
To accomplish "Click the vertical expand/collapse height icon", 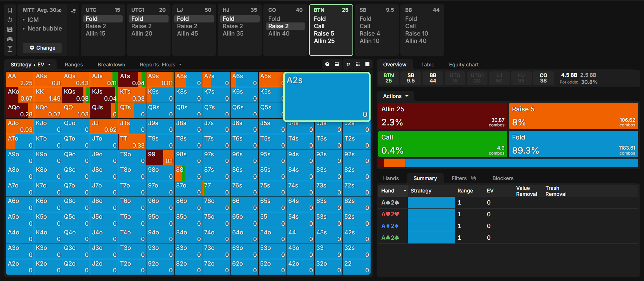I will [x=10, y=49].
